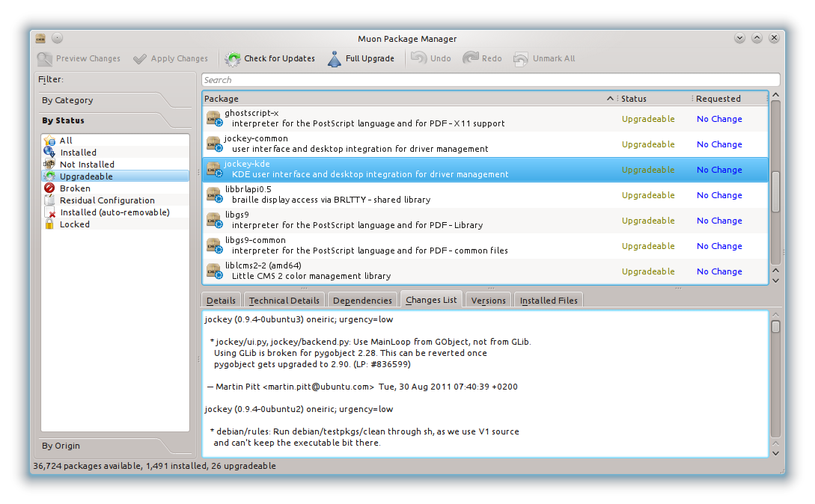Click the Redo arrow icon
The image size is (815, 504).
coord(471,58)
